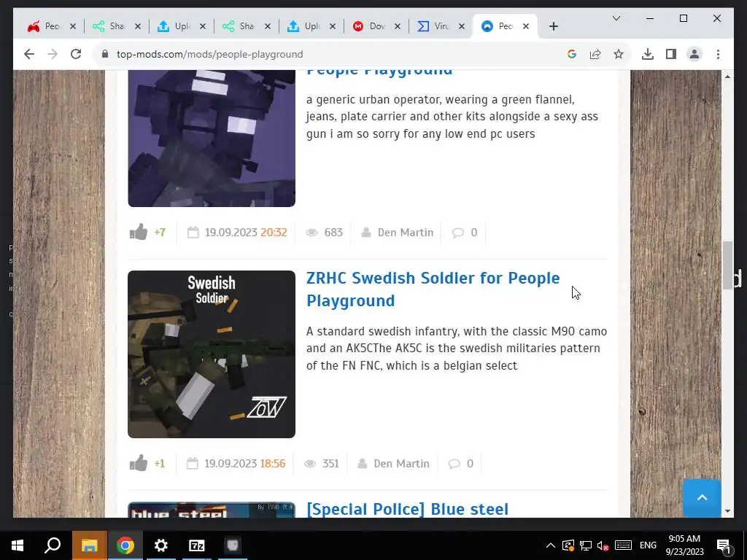This screenshot has height=560, width=747.
Task: Click the page vertical scrollbar thumb
Action: [727, 265]
